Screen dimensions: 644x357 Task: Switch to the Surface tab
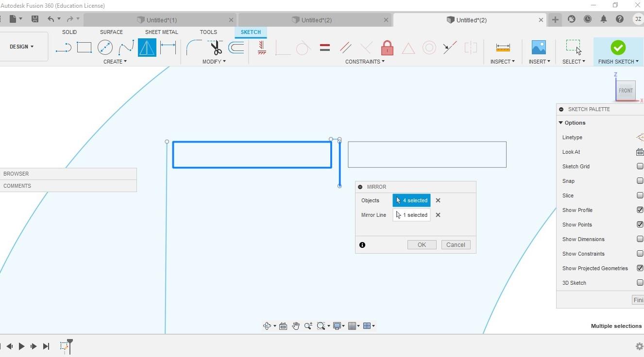coord(111,32)
